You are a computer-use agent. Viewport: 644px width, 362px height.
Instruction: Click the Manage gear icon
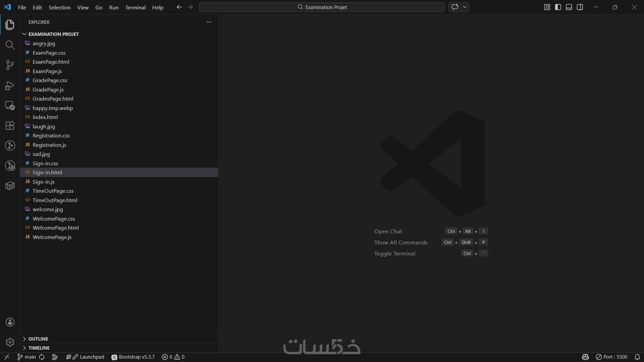pyautogui.click(x=10, y=342)
